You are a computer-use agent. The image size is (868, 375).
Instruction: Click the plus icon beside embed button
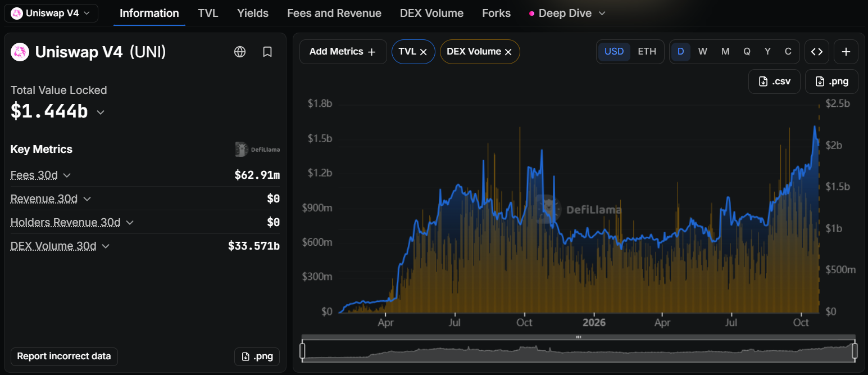pos(846,52)
